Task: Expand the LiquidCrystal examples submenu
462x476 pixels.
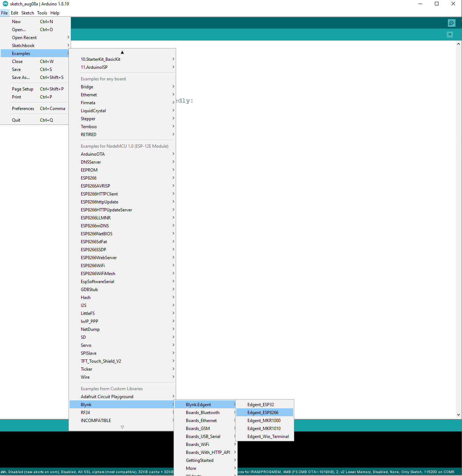Action: pos(122,111)
